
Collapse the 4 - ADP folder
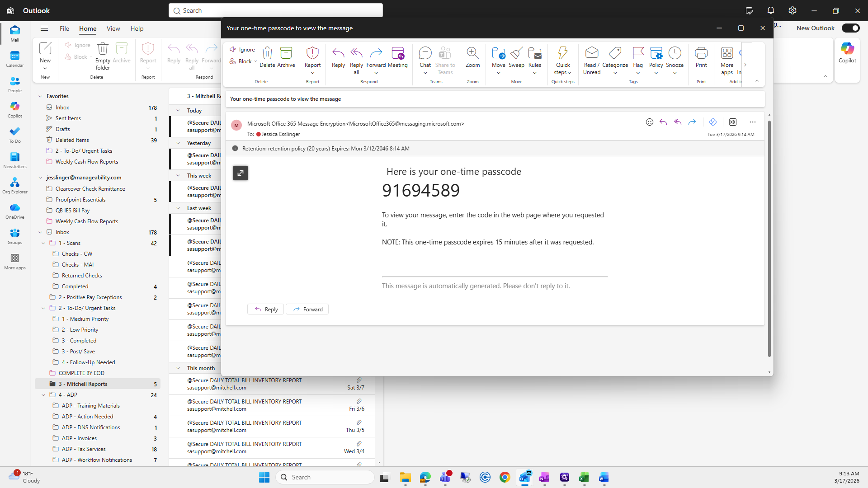tap(44, 395)
